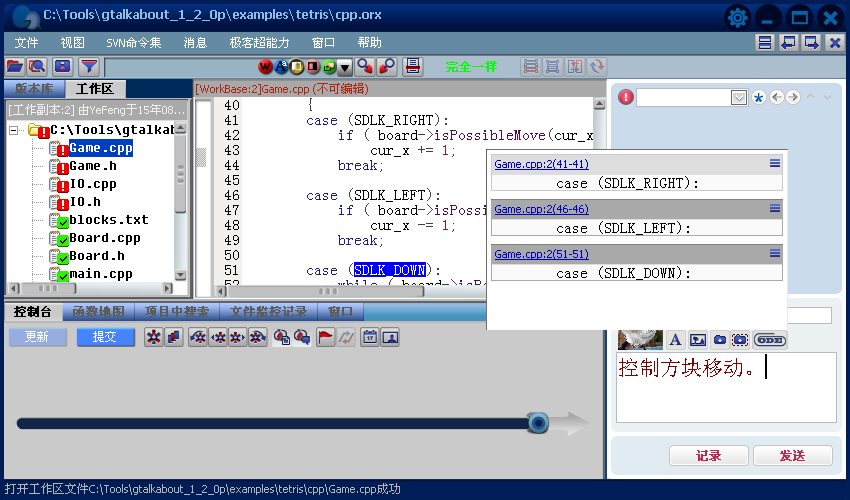Click the calendar icon in console toolbar
This screenshot has width=850, height=500.
[x=370, y=337]
